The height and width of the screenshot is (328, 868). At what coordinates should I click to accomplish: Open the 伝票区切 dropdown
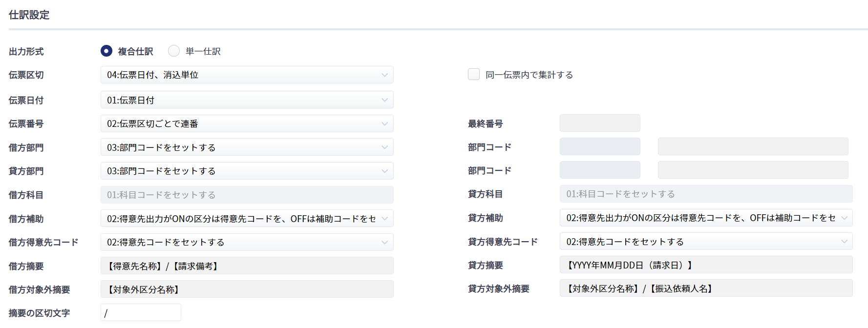tap(247, 75)
